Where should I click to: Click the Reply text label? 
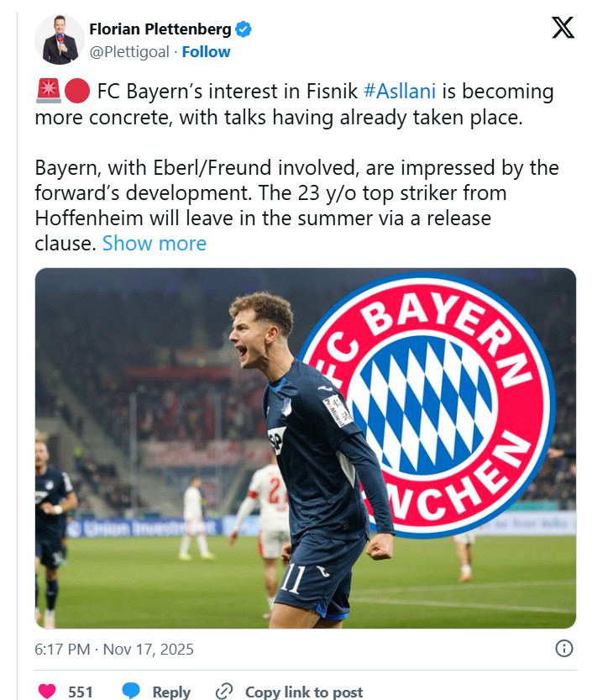(171, 692)
